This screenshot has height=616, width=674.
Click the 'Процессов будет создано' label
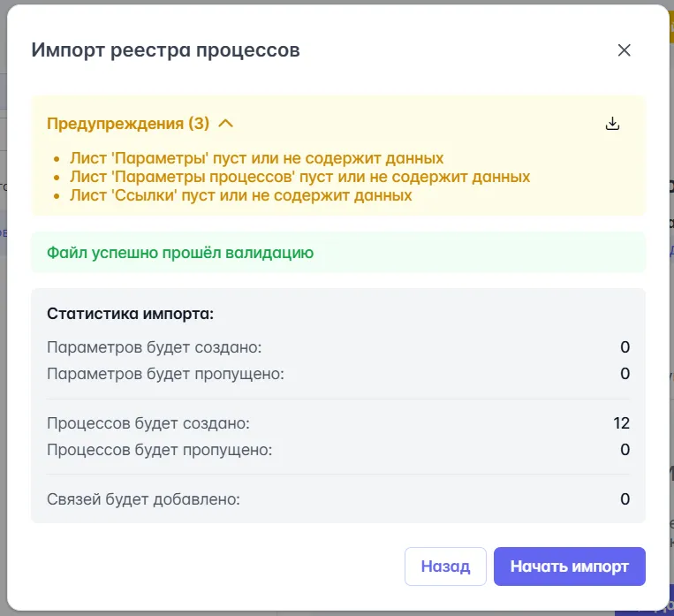148,423
